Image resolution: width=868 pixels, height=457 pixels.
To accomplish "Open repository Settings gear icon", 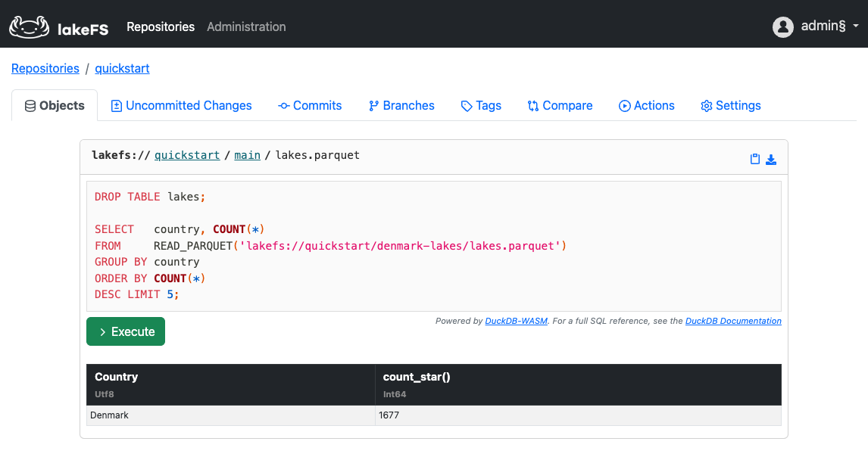I will pos(707,105).
